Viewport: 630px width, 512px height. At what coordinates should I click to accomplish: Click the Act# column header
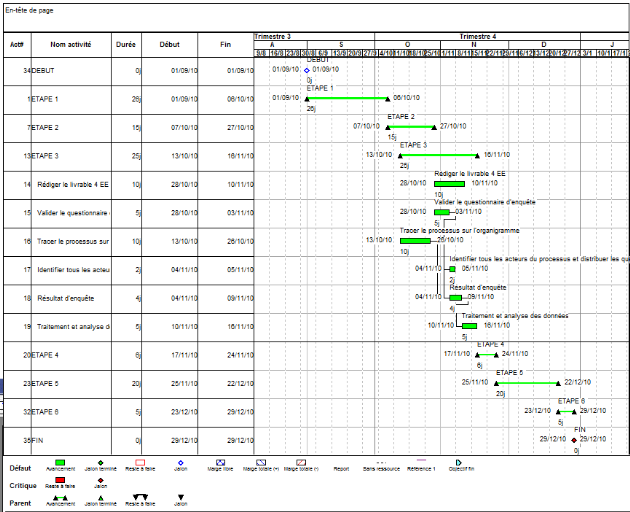[17, 45]
